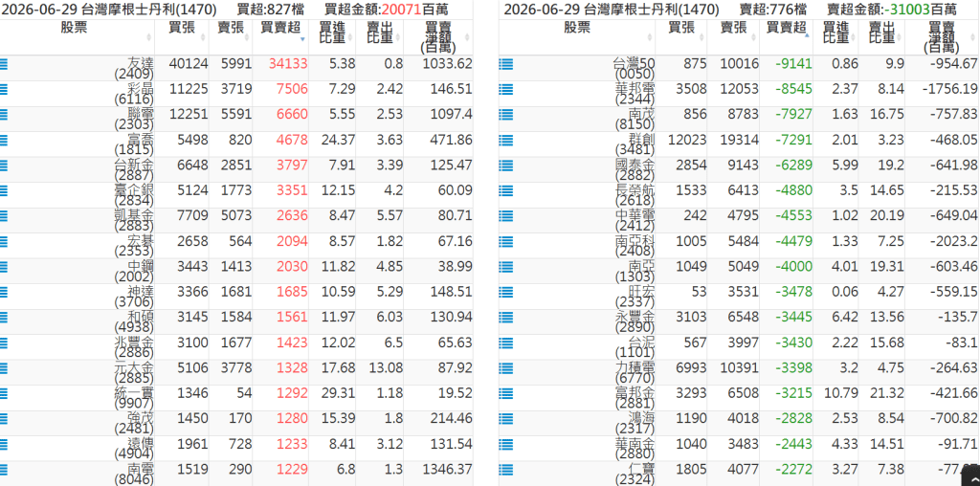Viewport: 980px width, 486px height.
Task: Open the list icon for 國泰金 (2882)
Action: click(506, 165)
